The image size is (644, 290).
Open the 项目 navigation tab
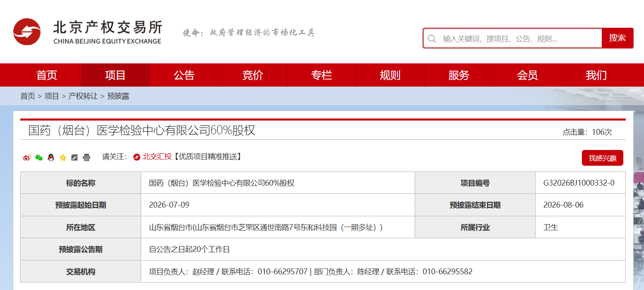click(115, 75)
